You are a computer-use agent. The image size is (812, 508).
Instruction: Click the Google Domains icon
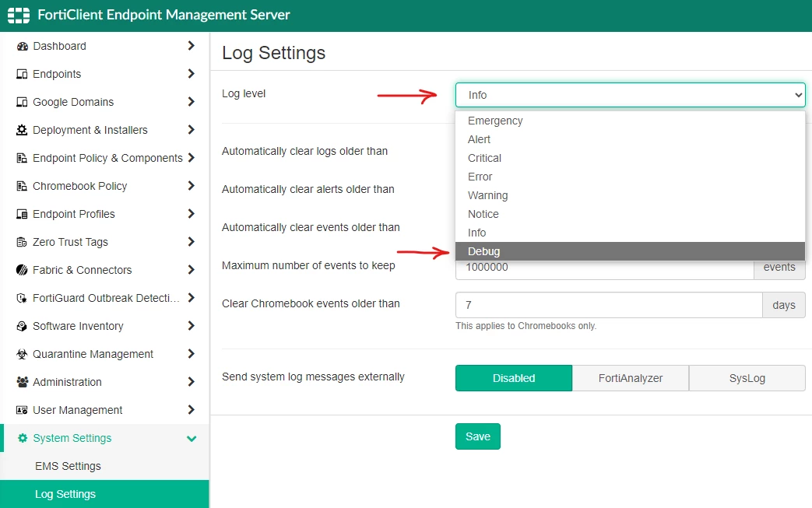tap(22, 102)
